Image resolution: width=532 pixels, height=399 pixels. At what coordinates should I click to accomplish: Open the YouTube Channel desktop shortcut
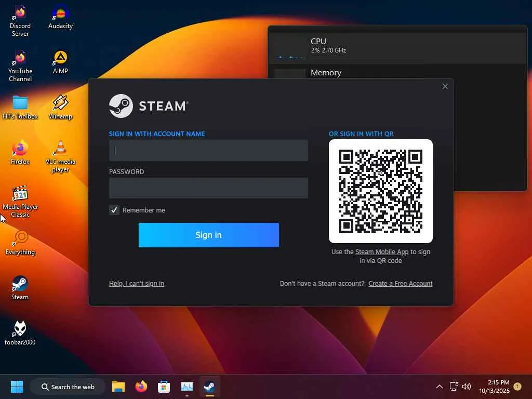pyautogui.click(x=20, y=66)
